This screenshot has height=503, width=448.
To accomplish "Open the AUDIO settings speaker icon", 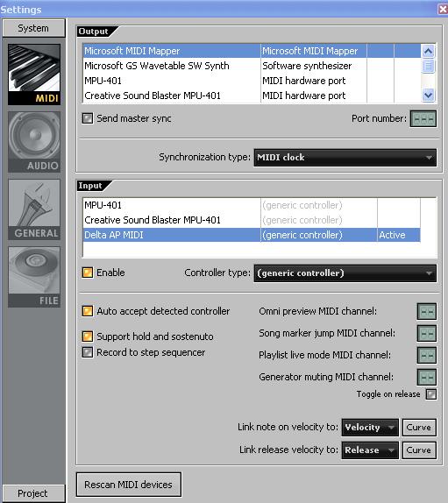I will click(34, 142).
